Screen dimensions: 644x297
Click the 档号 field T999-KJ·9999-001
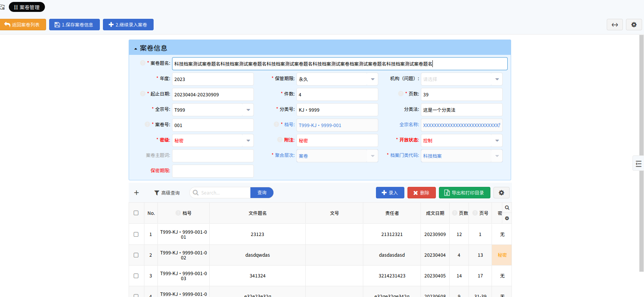point(337,125)
